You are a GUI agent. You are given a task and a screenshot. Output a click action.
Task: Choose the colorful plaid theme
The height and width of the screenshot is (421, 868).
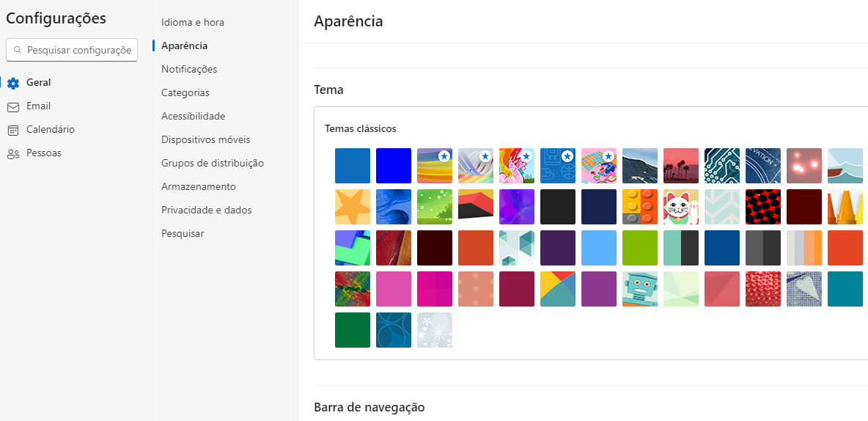(353, 288)
